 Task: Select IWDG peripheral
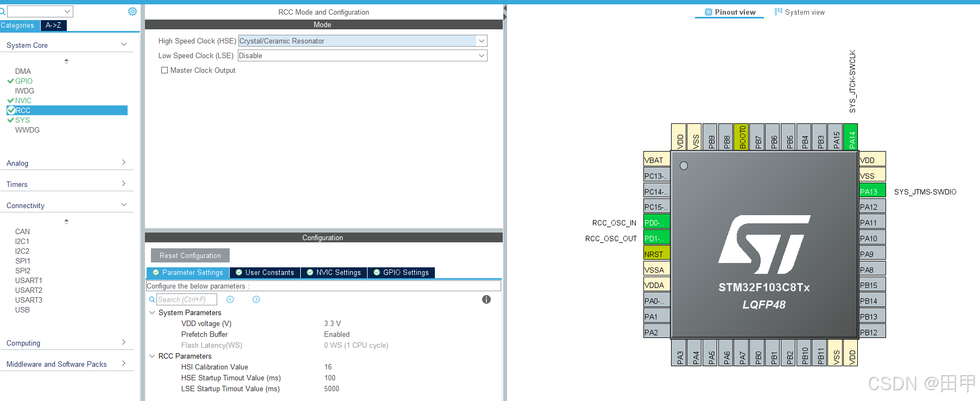[x=24, y=91]
